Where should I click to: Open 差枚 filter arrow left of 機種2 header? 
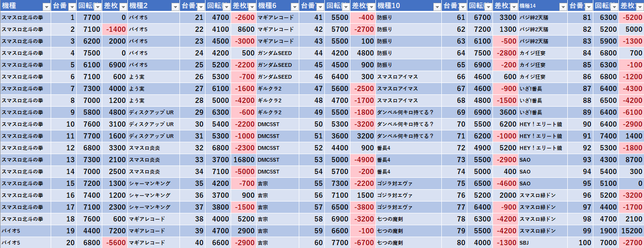(122, 6)
